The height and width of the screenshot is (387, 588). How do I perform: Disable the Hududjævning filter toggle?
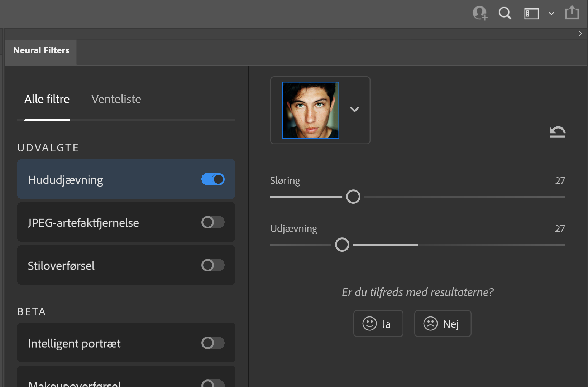[213, 179]
